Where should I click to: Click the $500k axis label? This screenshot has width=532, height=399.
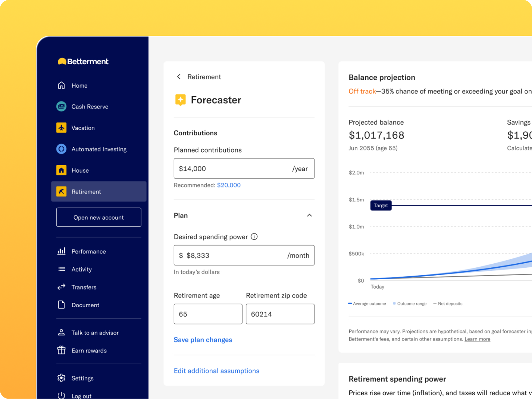pos(356,254)
